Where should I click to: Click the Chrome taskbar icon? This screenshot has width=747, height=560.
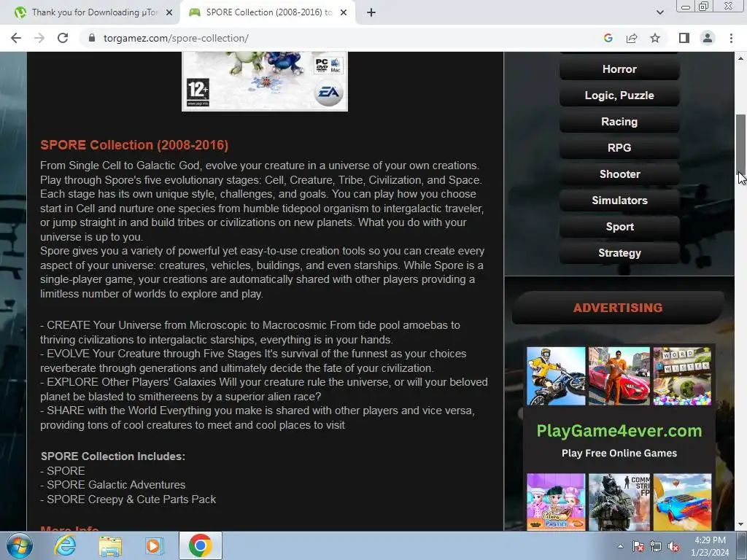tap(200, 545)
